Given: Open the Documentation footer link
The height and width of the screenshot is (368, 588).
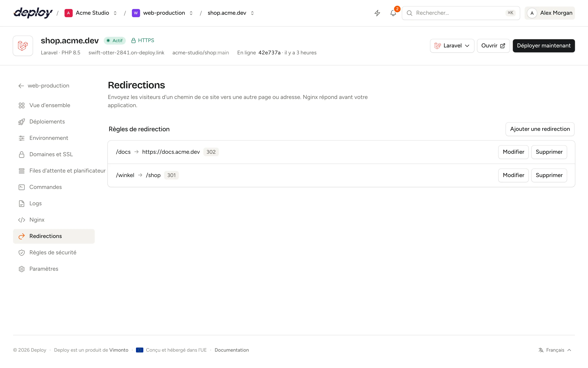Looking at the screenshot, I should click(x=232, y=350).
